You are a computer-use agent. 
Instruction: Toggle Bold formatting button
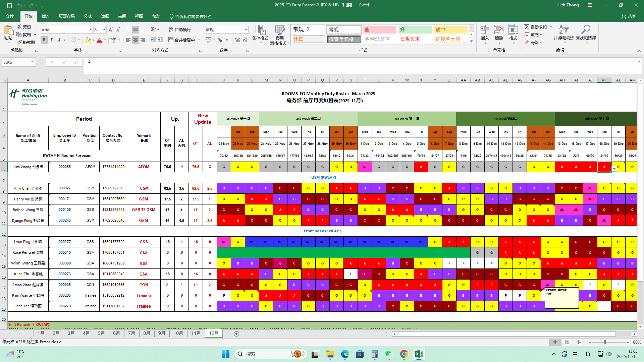tap(44, 40)
